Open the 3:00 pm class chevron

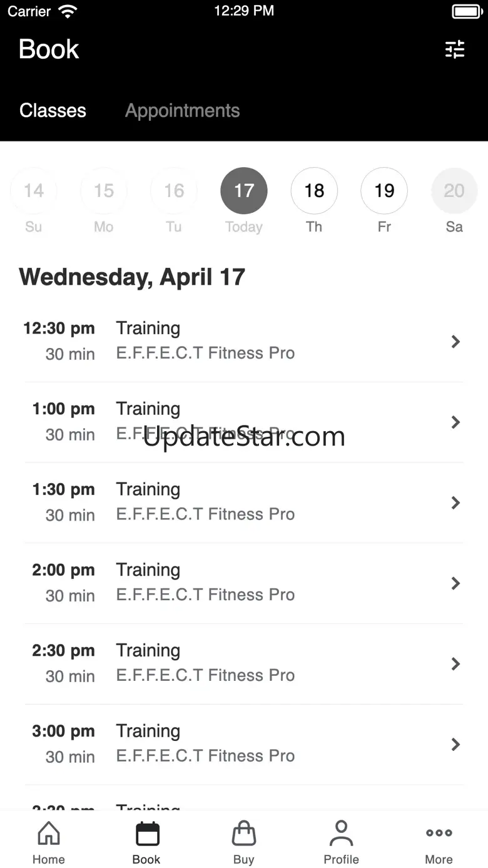click(x=455, y=744)
